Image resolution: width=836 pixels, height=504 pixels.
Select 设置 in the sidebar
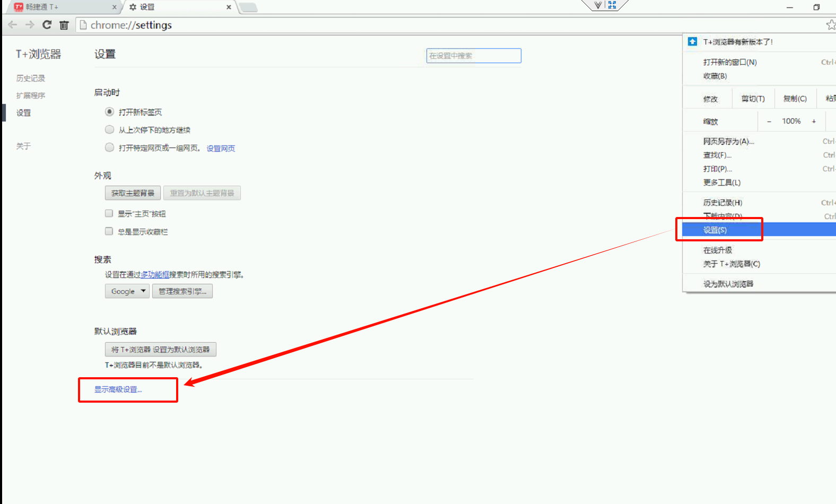(23, 112)
